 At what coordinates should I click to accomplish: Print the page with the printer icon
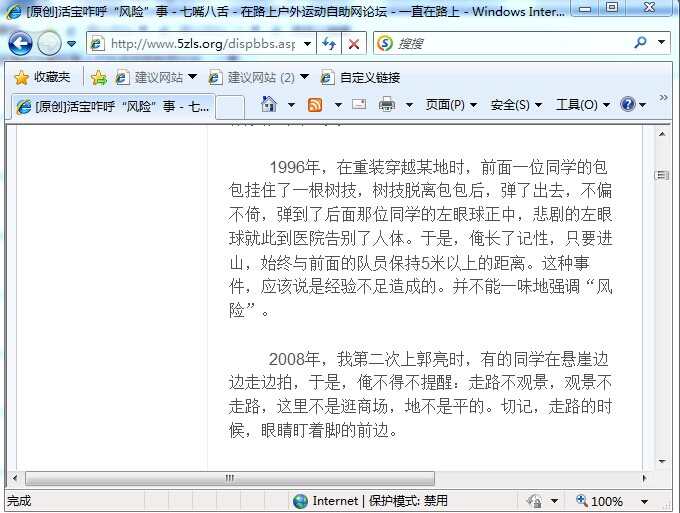click(387, 105)
